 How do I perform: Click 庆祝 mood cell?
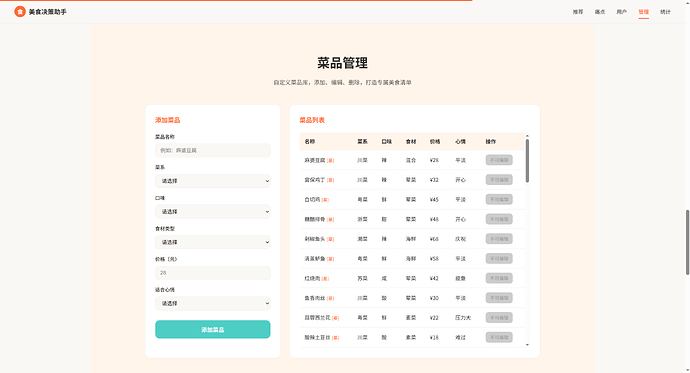pos(460,239)
